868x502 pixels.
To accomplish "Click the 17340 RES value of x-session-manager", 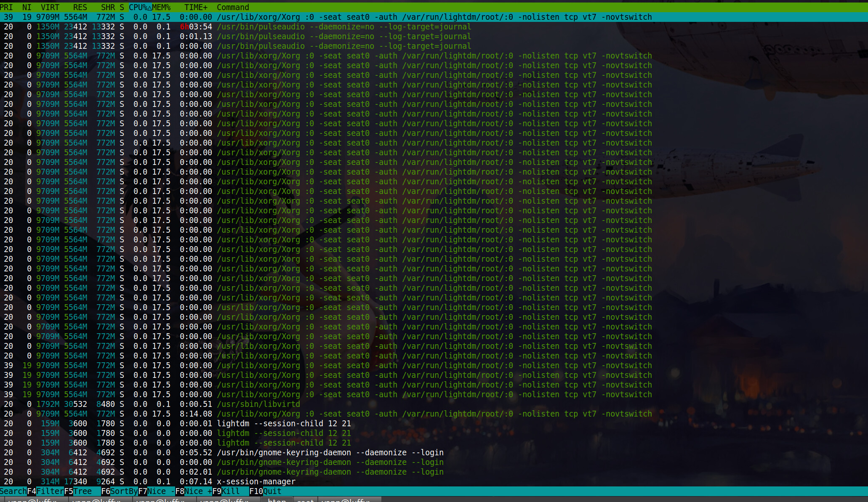I will tap(76, 481).
